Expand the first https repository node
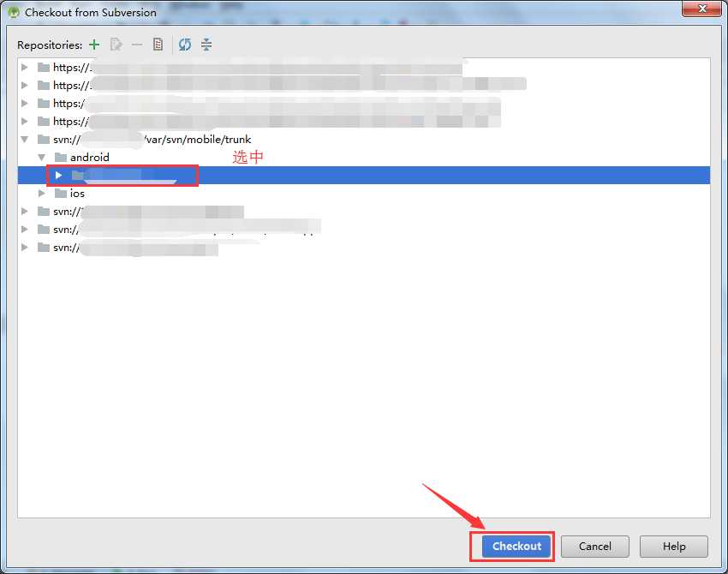728x574 pixels. (25, 68)
